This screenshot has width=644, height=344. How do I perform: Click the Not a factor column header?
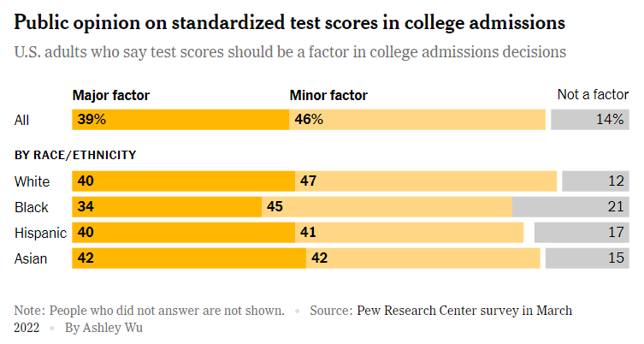(593, 94)
